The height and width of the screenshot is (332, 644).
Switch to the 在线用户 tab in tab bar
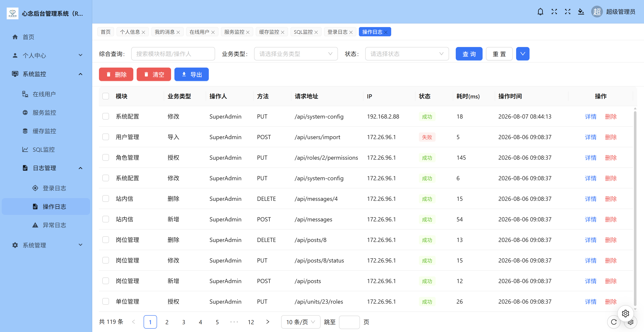(200, 32)
